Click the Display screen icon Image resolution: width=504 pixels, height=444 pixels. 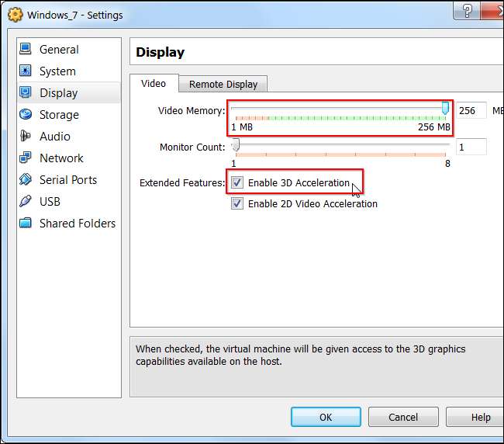[26, 92]
